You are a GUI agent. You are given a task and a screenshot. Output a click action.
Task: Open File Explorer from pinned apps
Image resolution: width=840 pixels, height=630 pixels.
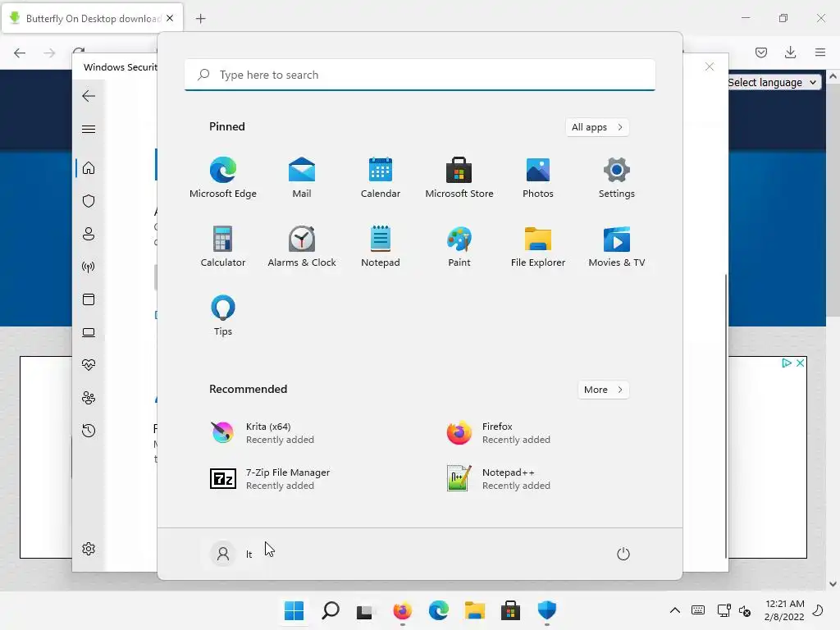coord(538,246)
